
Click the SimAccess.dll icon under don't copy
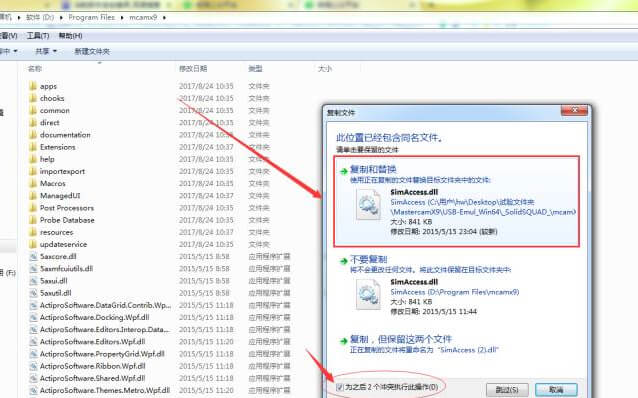point(368,295)
